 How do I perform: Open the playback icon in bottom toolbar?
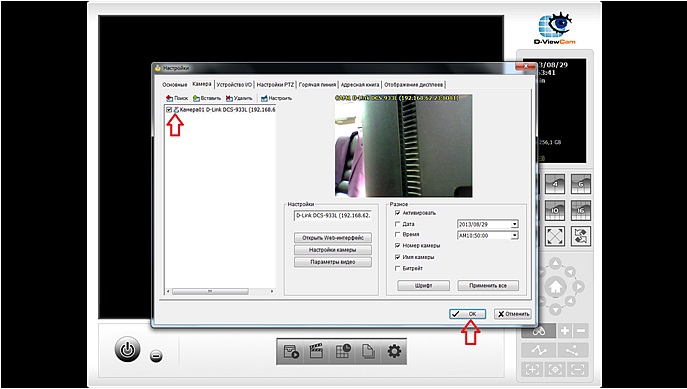(290, 351)
